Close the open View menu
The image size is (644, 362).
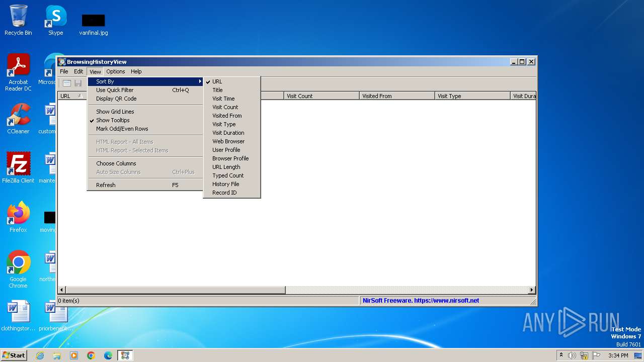click(95, 71)
